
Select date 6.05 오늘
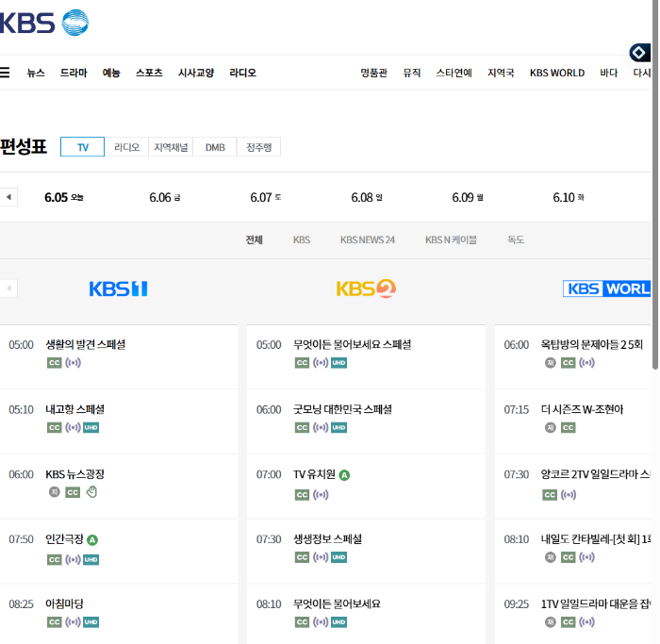pos(64,197)
